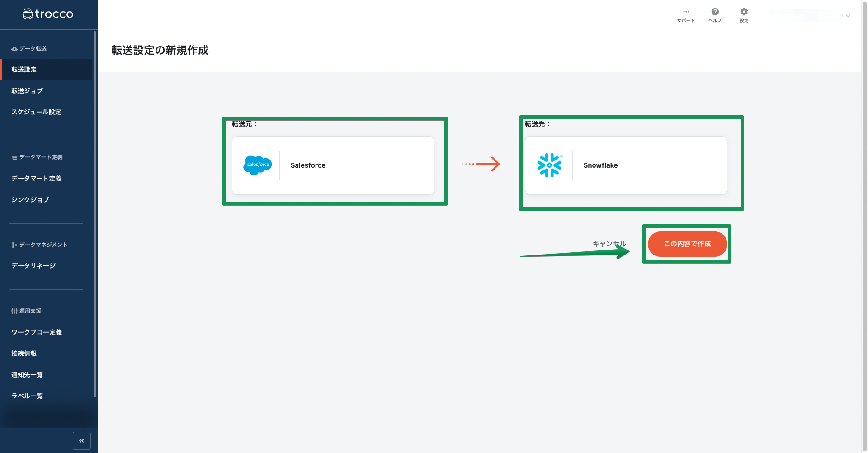The width and height of the screenshot is (868, 453).
Task: Click the Salesforce cloud logo
Action: click(258, 165)
